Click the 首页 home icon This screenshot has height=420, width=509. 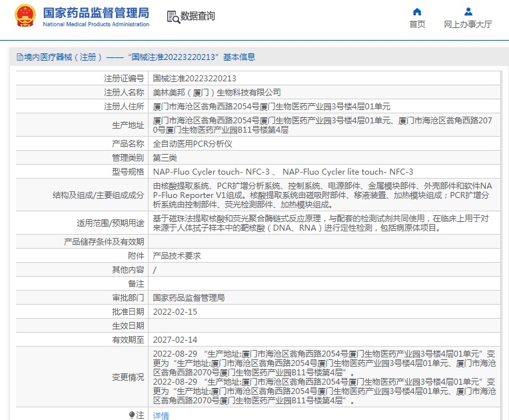pyautogui.click(x=417, y=12)
